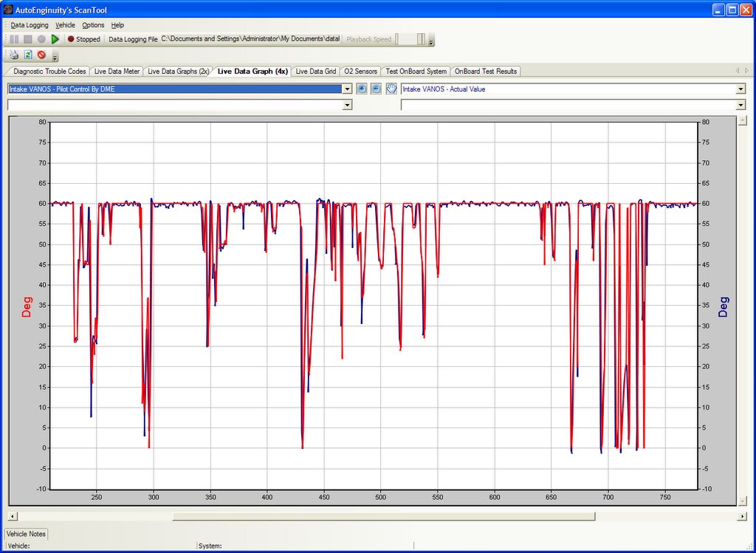Click the green refresh icon

[28, 55]
